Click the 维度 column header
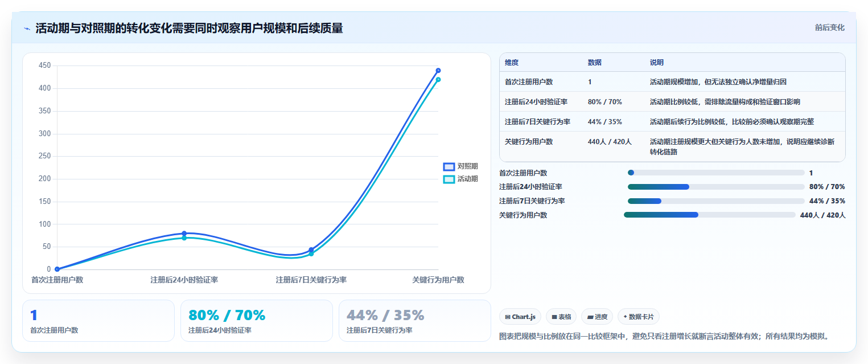 pos(512,63)
